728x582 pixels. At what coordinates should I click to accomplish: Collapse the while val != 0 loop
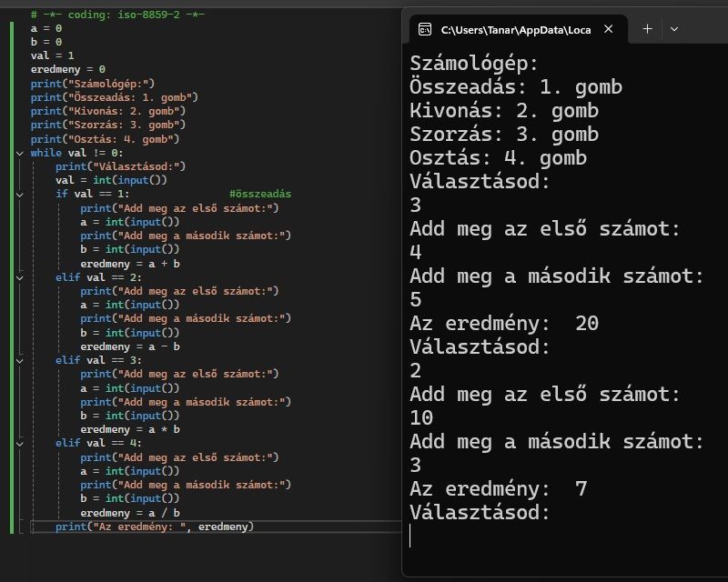pyautogui.click(x=21, y=153)
